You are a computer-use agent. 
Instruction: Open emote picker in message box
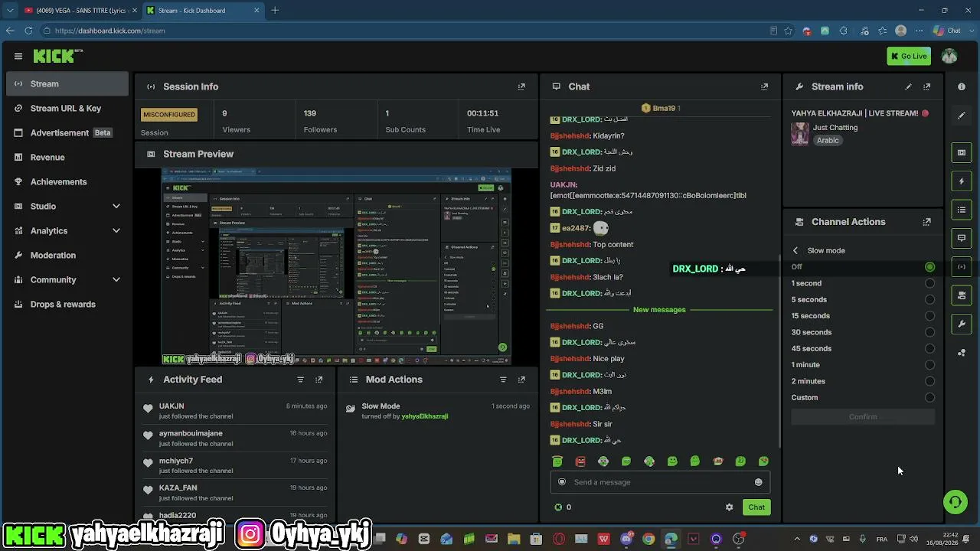click(x=758, y=482)
